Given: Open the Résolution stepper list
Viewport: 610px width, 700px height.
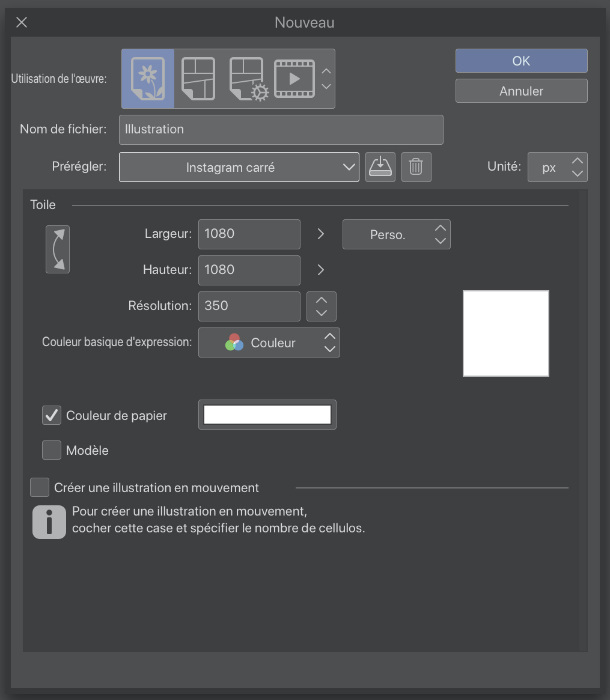Looking at the screenshot, I should (321, 306).
